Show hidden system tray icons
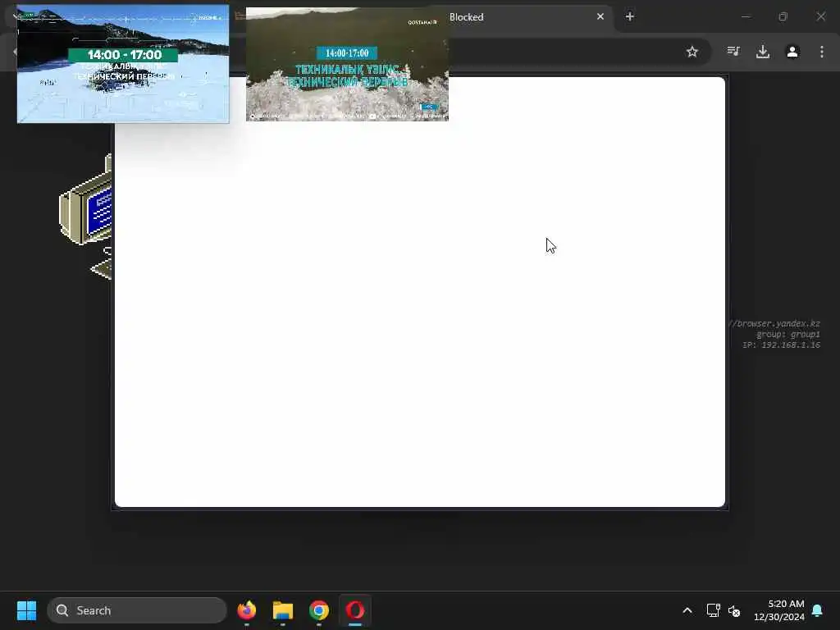Viewport: 840px width, 630px height. [x=687, y=610]
